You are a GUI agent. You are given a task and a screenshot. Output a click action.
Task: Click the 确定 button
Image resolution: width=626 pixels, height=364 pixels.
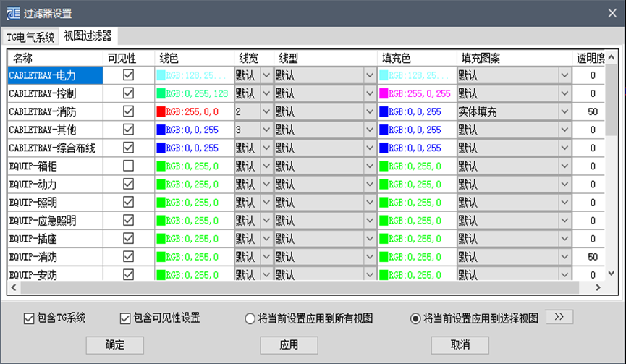pyautogui.click(x=115, y=345)
